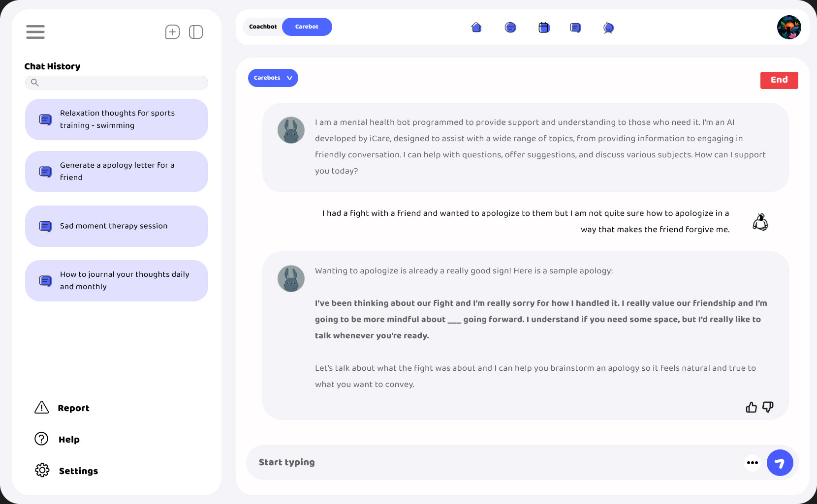Screen dimensions: 817x504
Task: Select the mood/wellness face icon
Action: point(510,28)
